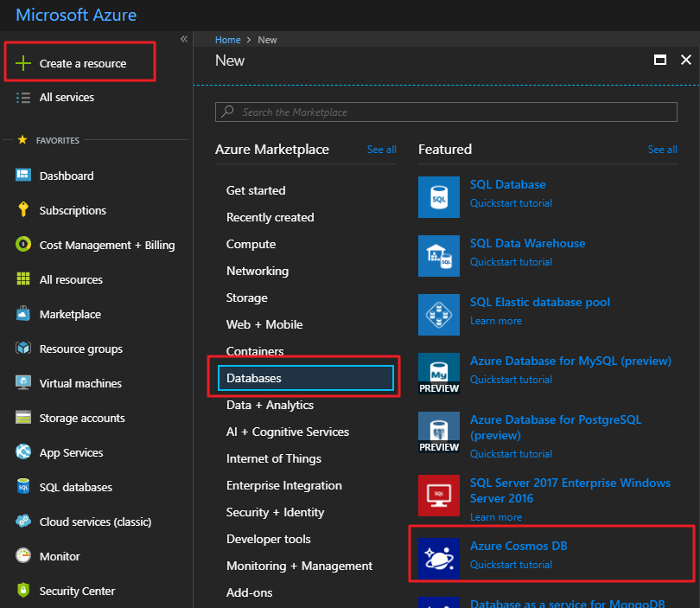
Task: Click in the Search the Marketplace field
Action: [x=446, y=112]
